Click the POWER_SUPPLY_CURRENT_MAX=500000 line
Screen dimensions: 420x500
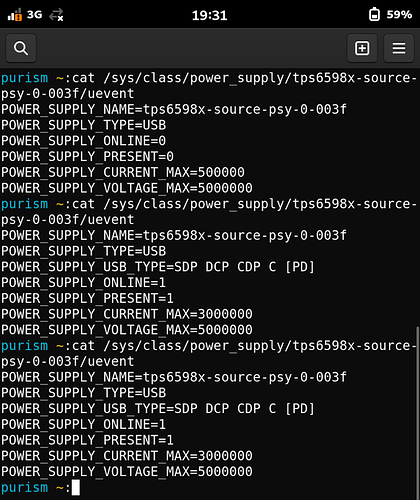tap(123, 172)
